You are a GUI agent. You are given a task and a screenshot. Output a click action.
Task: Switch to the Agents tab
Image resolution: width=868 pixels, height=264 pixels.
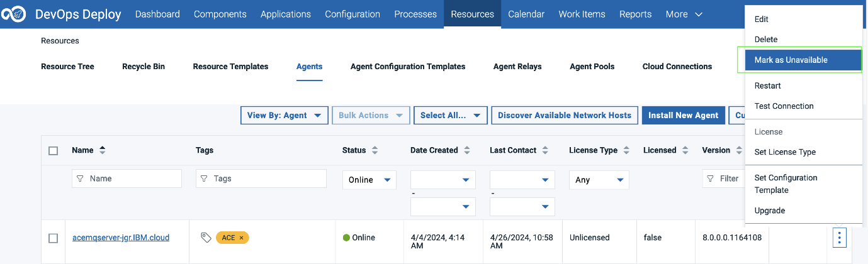click(x=309, y=67)
